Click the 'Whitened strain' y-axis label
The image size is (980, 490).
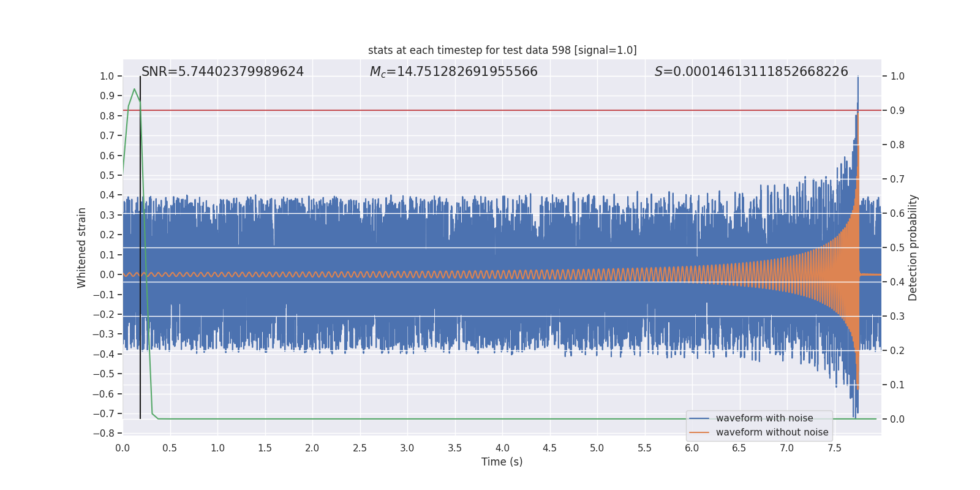coord(82,247)
